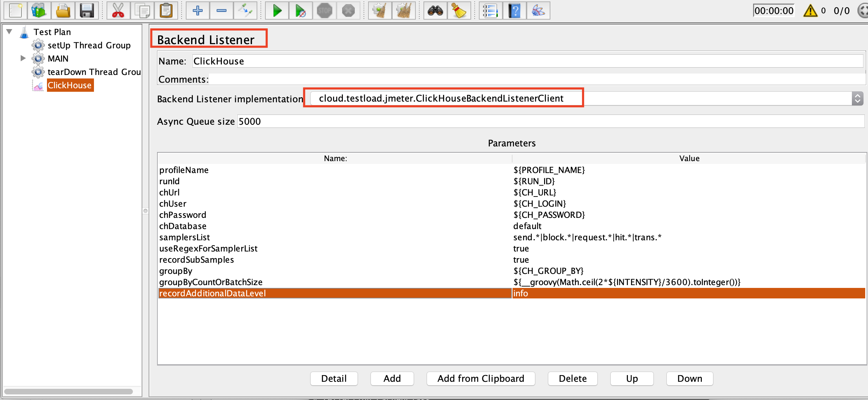This screenshot has height=400, width=868.
Task: Open the Templates icon in toolbar
Action: tap(39, 11)
